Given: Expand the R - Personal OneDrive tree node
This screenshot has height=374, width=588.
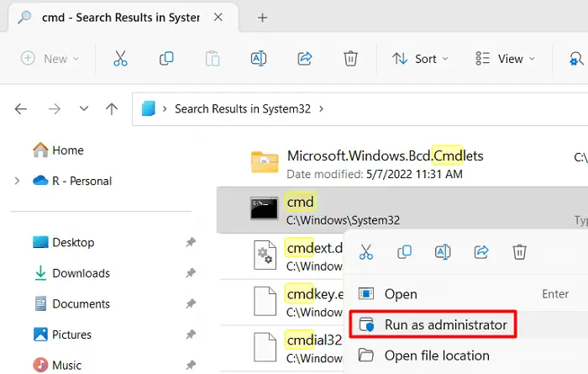Looking at the screenshot, I should point(17,182).
